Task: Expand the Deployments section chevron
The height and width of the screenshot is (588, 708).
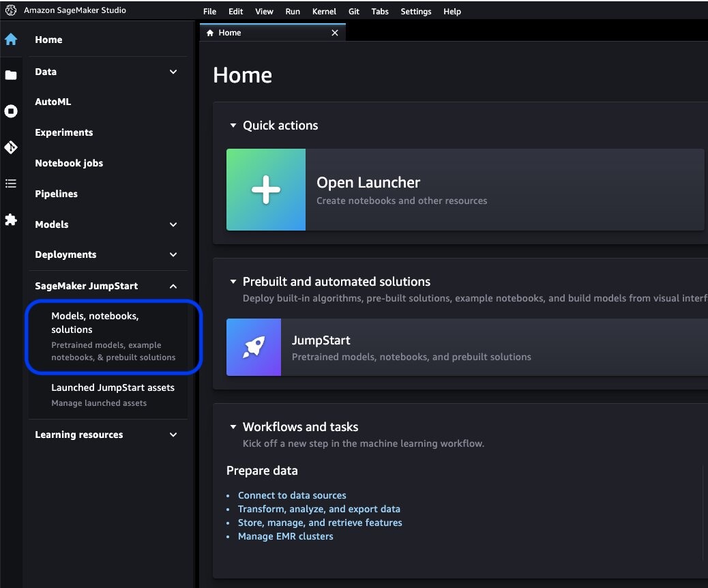Action: (173, 254)
